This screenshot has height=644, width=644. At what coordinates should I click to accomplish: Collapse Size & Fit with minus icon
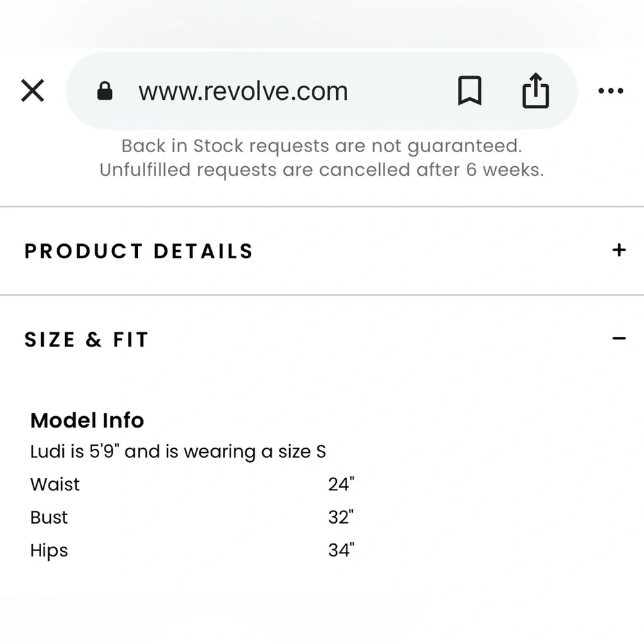(619, 338)
